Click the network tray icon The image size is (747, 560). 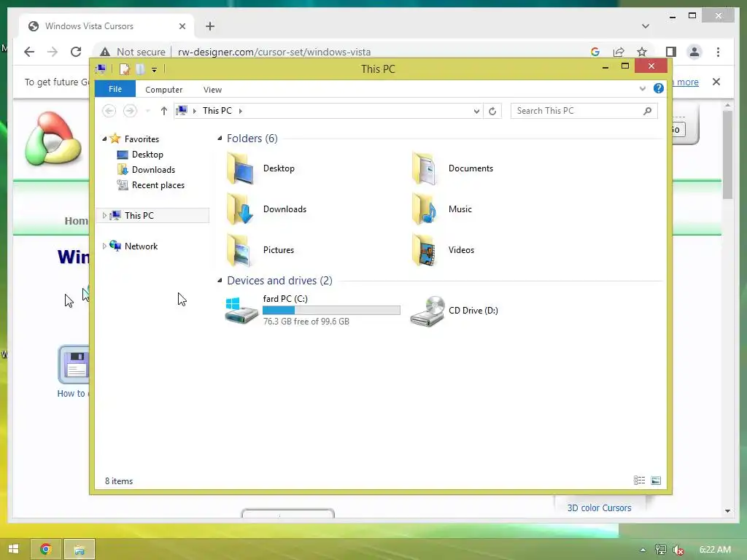click(660, 550)
